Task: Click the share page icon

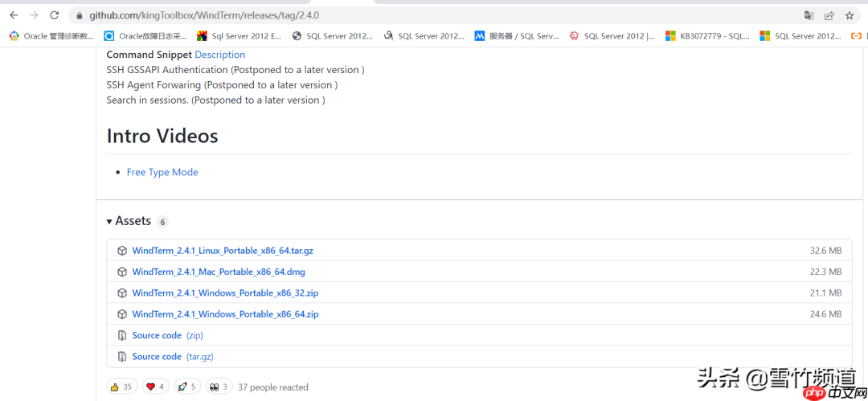Action: click(829, 15)
